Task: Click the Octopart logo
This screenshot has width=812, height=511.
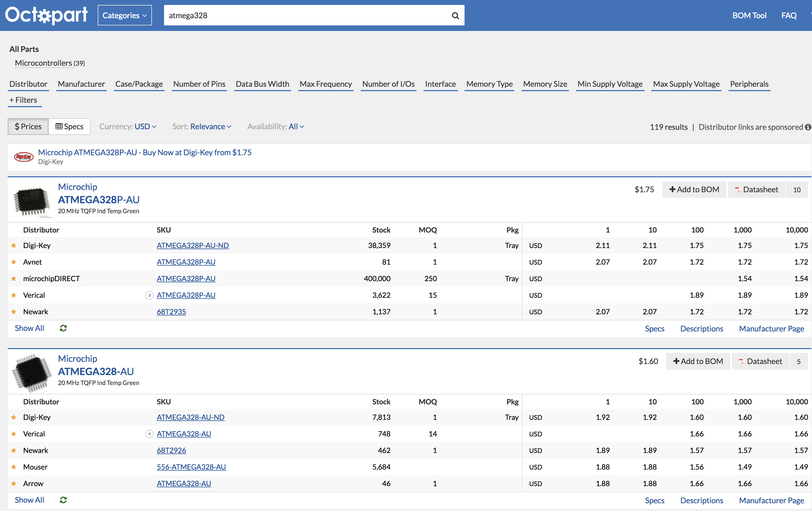Action: [46, 15]
